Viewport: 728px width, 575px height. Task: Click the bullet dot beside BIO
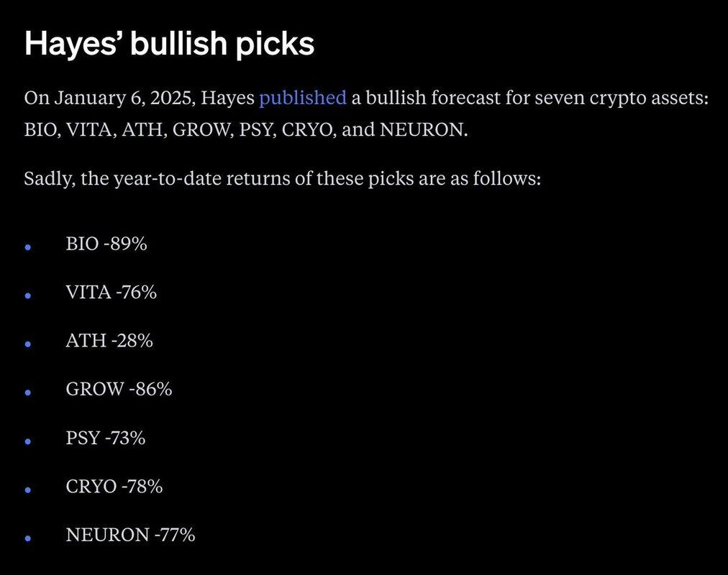coord(28,247)
